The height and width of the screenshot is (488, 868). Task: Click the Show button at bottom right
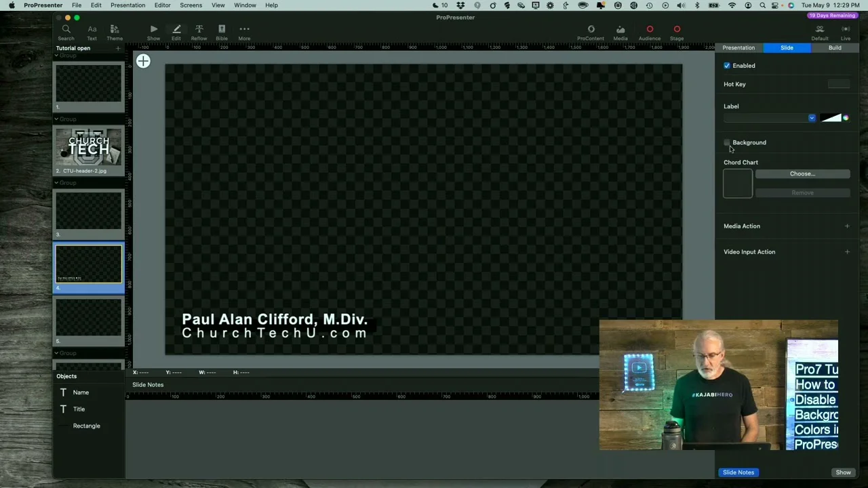pyautogui.click(x=843, y=472)
